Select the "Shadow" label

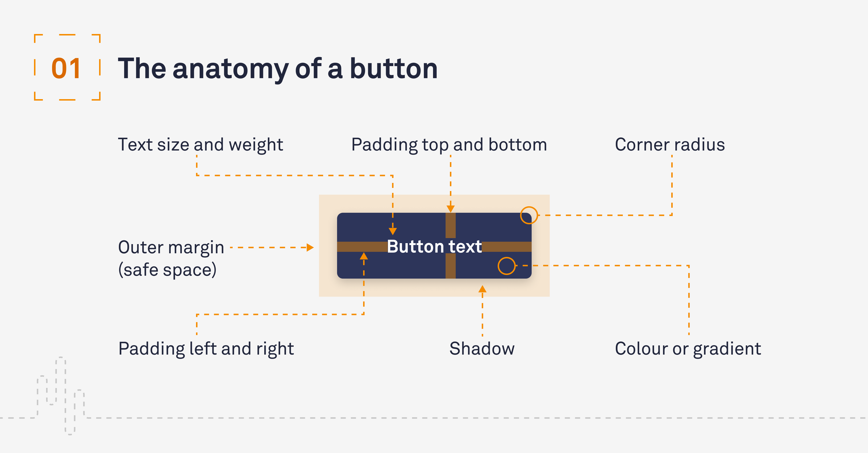click(482, 349)
